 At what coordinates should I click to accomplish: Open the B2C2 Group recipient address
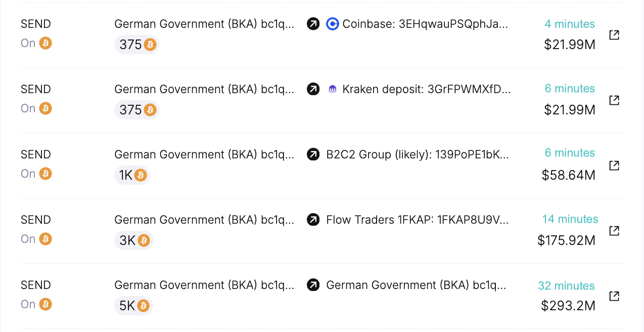click(x=418, y=154)
